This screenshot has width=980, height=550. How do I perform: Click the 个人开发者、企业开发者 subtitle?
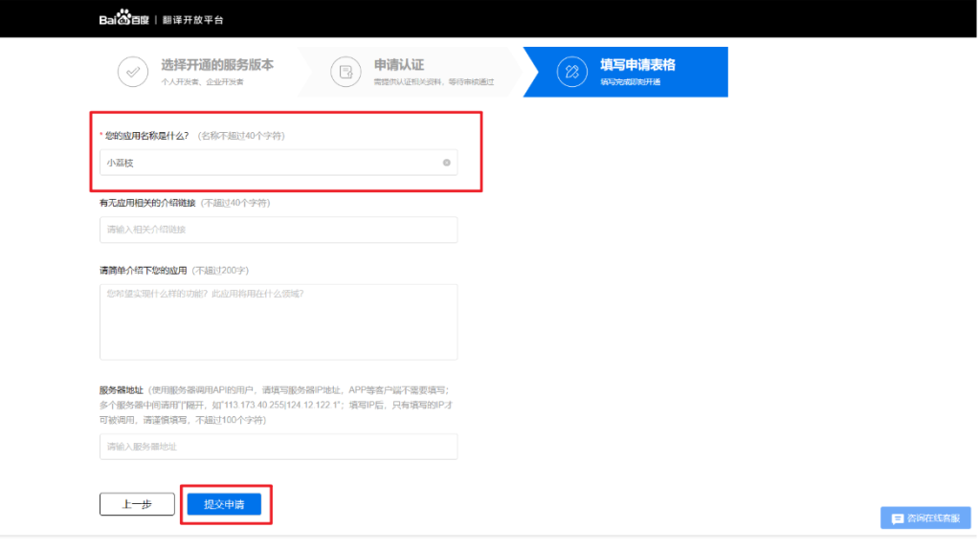click(x=203, y=82)
